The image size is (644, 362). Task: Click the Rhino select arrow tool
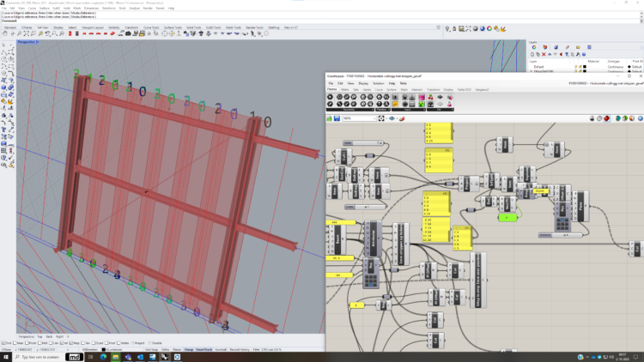5,45
